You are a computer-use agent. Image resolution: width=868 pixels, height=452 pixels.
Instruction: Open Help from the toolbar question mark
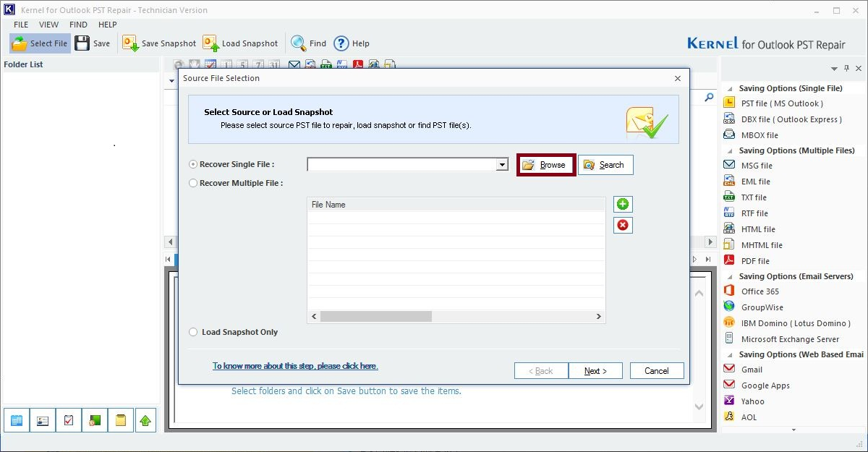pos(341,43)
